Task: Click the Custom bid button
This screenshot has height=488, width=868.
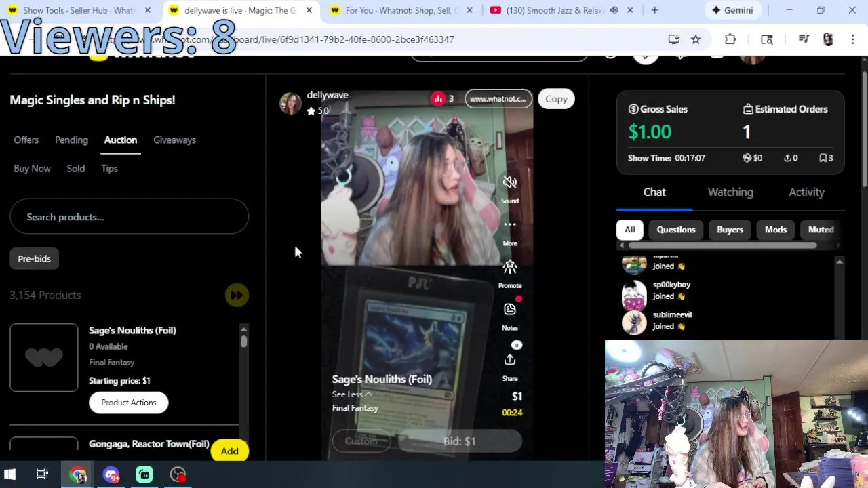Action: click(x=361, y=441)
